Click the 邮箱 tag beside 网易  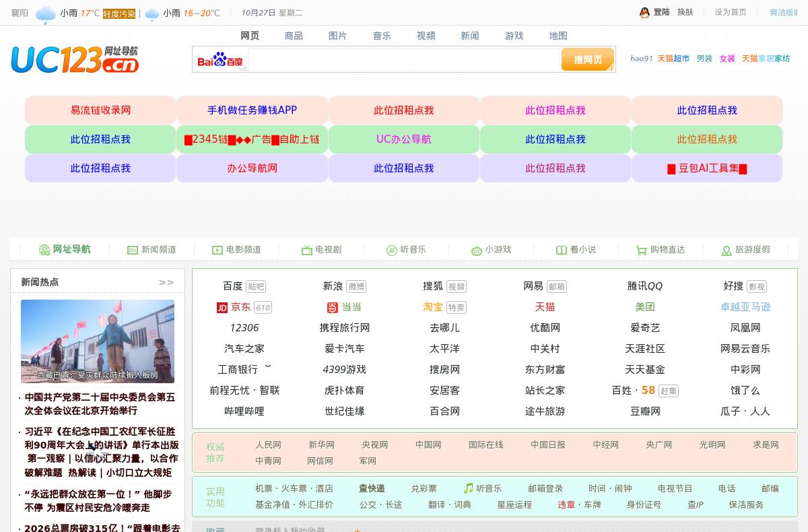tap(557, 287)
